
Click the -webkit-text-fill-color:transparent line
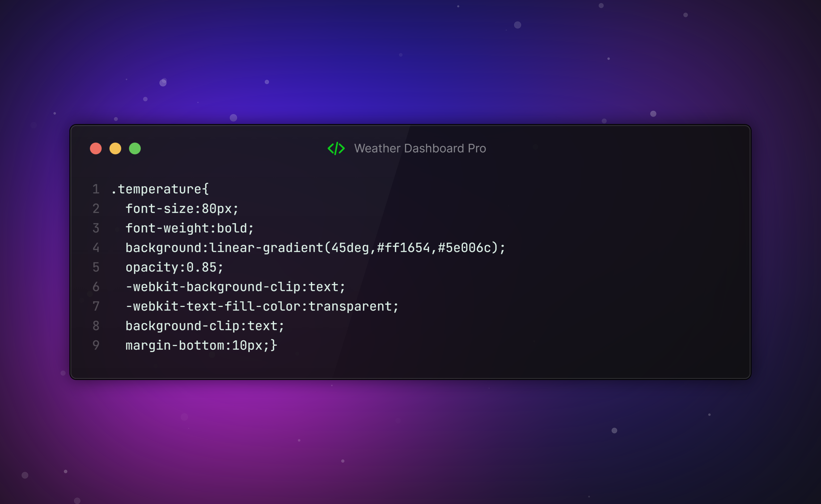pos(262,306)
